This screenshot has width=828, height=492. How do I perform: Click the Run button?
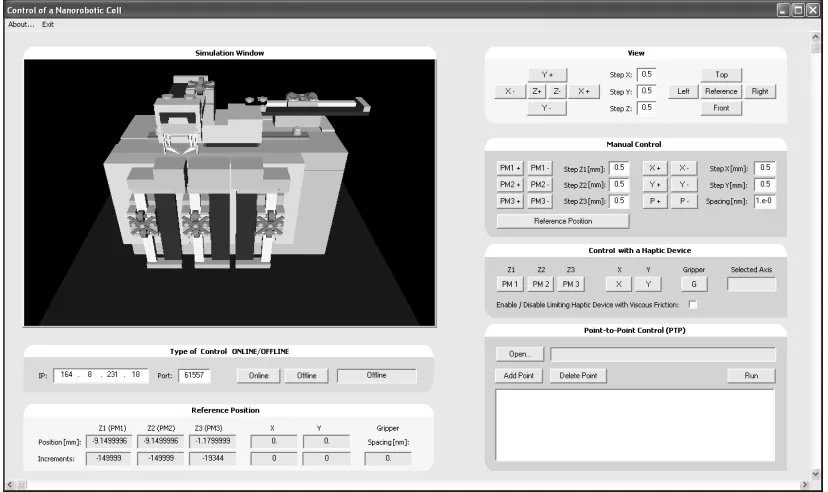(x=751, y=375)
